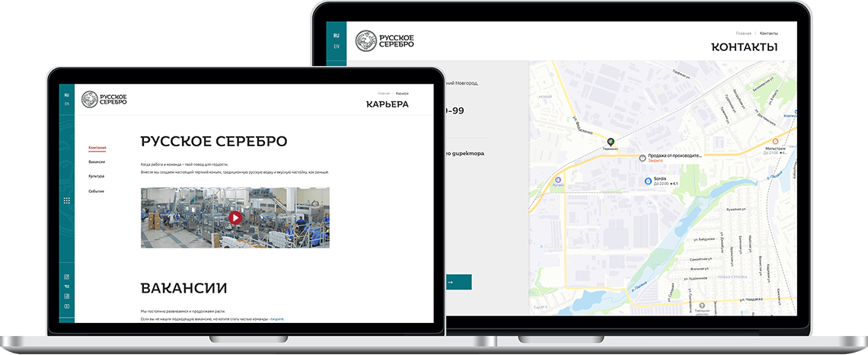Switch to RU language on the Contacts page

tap(336, 36)
